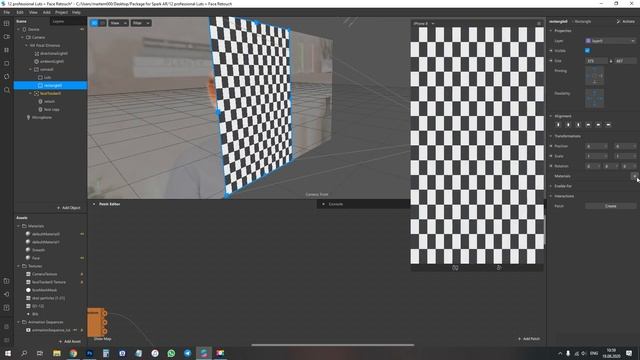Open Chrome from the Windows taskbar
This screenshot has height=360, width=640.
coord(73,353)
